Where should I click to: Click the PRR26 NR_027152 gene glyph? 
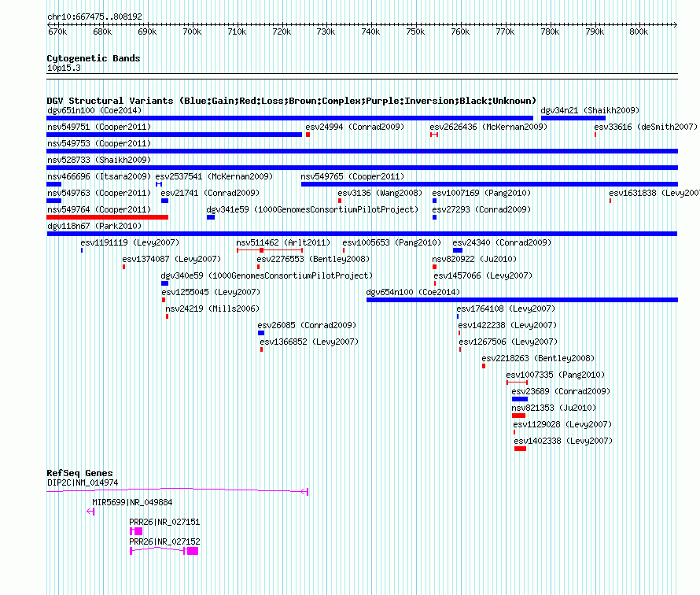pyautogui.click(x=164, y=551)
